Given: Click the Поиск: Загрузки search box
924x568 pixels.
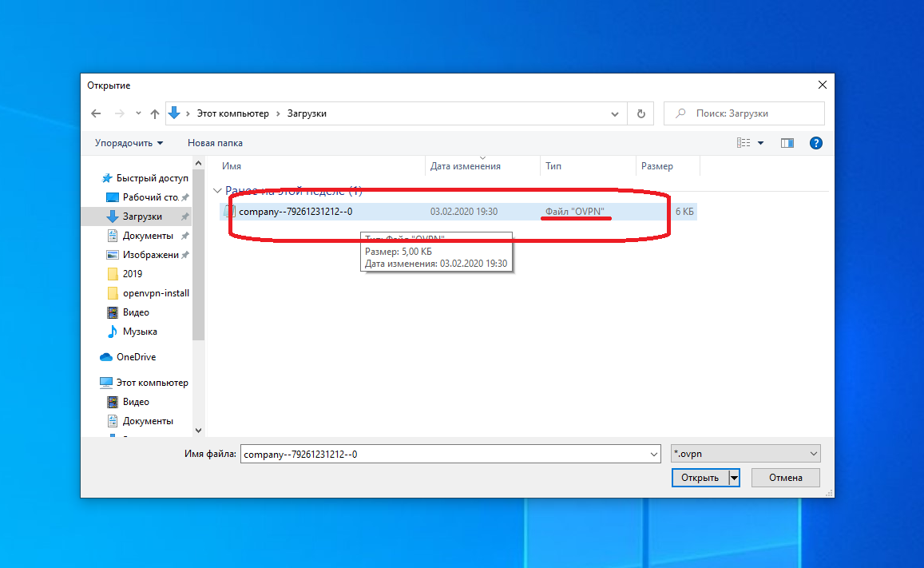Looking at the screenshot, I should 751,113.
